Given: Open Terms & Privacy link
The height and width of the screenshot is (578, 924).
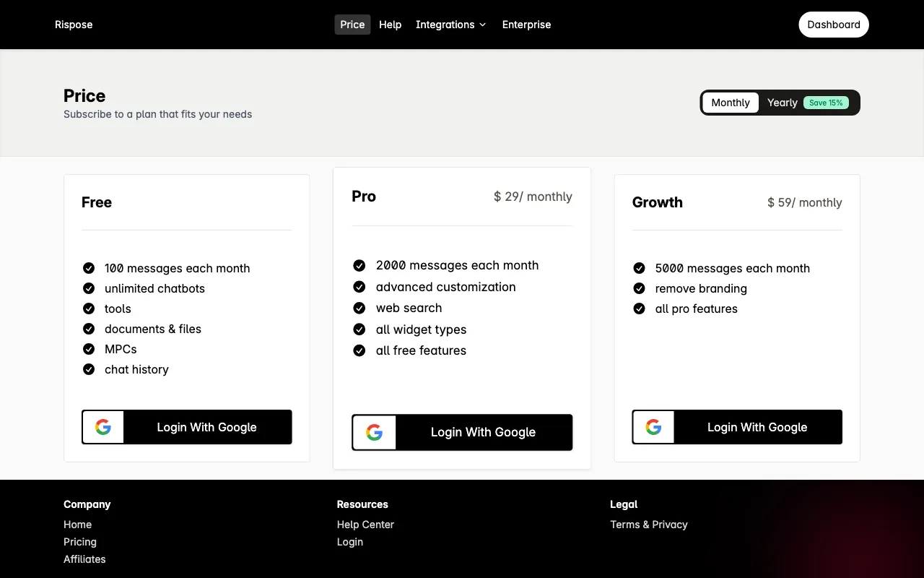Looking at the screenshot, I should click(649, 525).
